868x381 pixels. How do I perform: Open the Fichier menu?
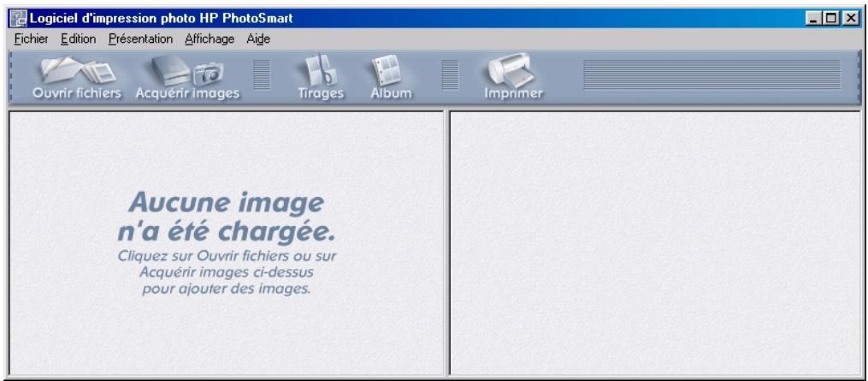(x=32, y=39)
